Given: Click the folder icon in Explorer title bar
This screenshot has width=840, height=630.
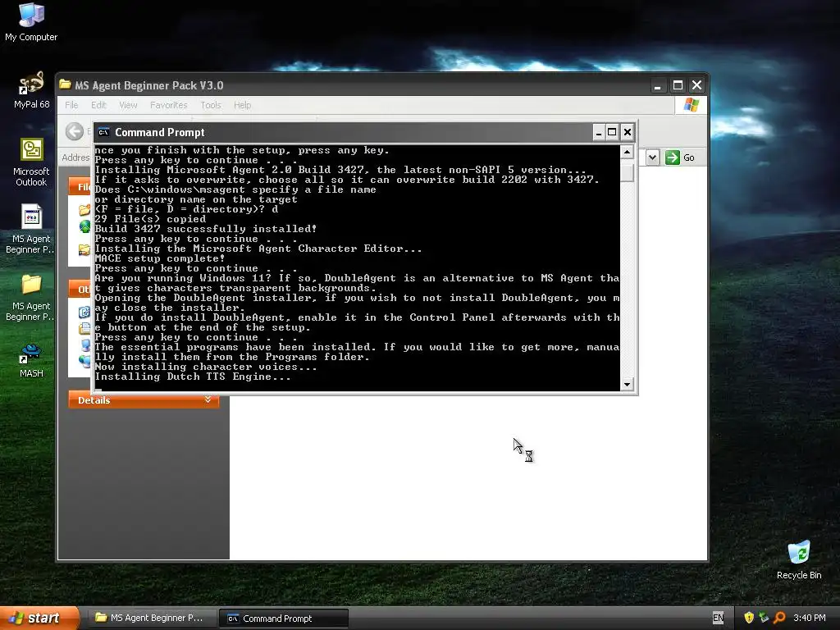Looking at the screenshot, I should (66, 84).
